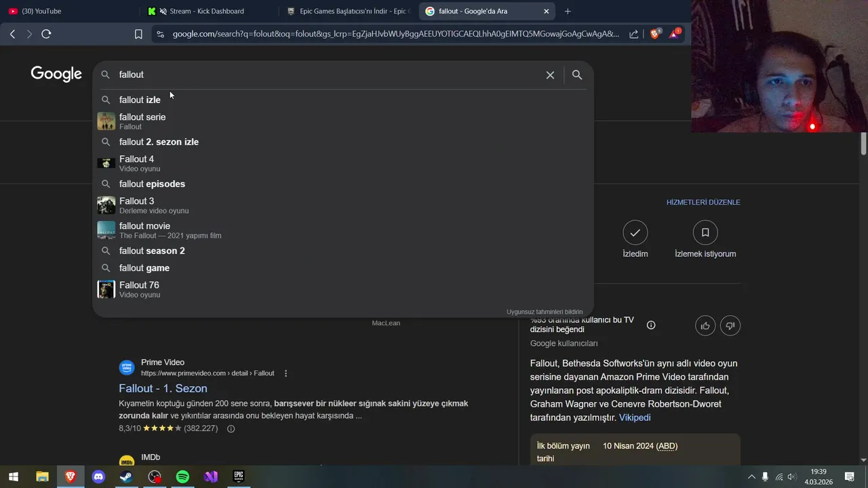Viewport: 868px width, 488px height.
Task: Unmute the Kick Dashboard tab via speaker icon
Action: pyautogui.click(x=163, y=11)
